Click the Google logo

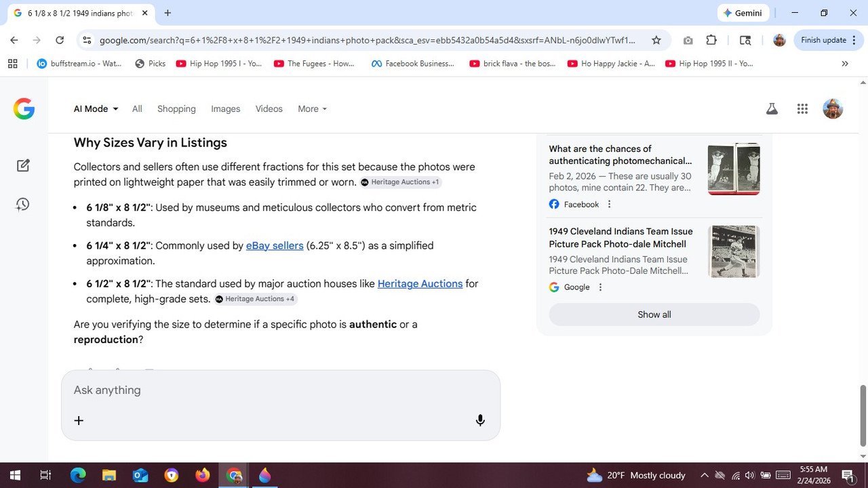[x=24, y=108]
